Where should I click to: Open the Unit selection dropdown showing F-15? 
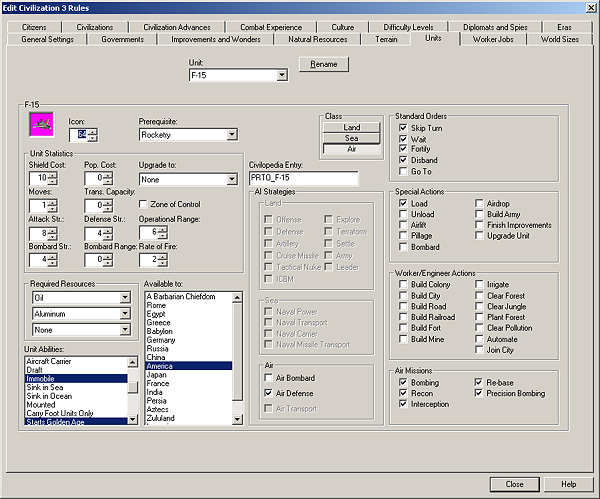point(280,75)
